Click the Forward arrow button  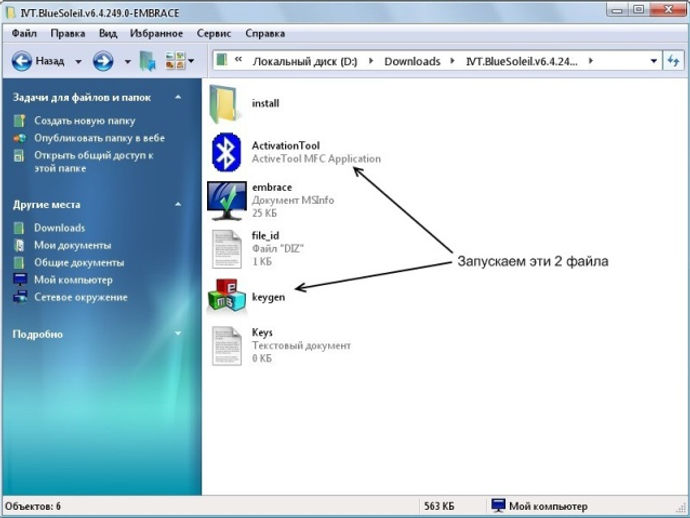point(103,61)
